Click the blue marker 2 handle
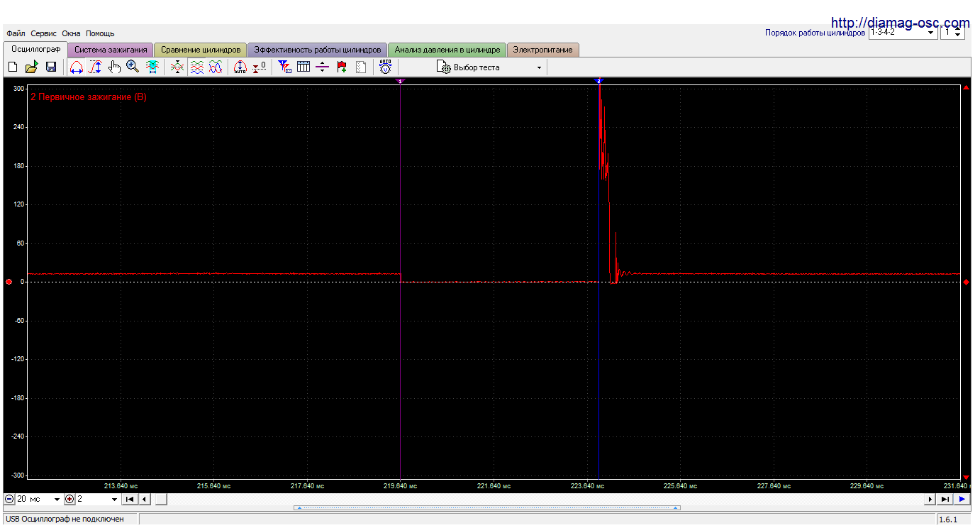This screenshot has width=980, height=528. pyautogui.click(x=598, y=81)
